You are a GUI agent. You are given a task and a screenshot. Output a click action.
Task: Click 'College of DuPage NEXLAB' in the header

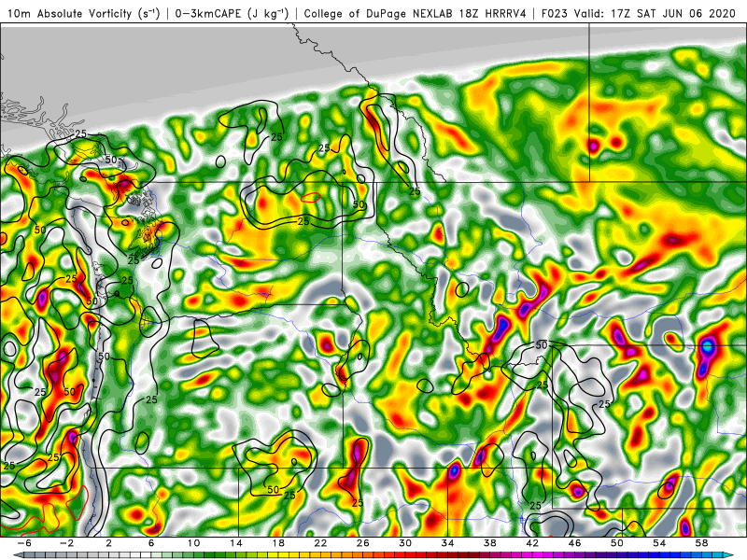tap(379, 13)
